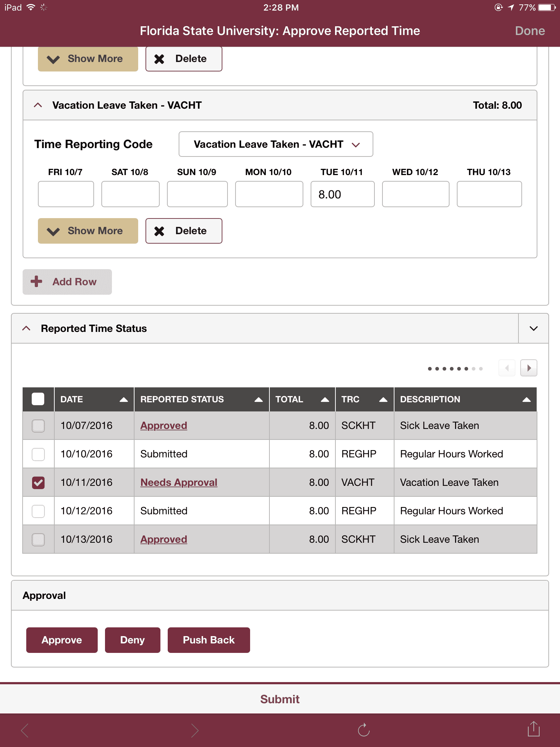Select the 10/12/2016 Submitted status text
The width and height of the screenshot is (560, 747).
coord(164,511)
